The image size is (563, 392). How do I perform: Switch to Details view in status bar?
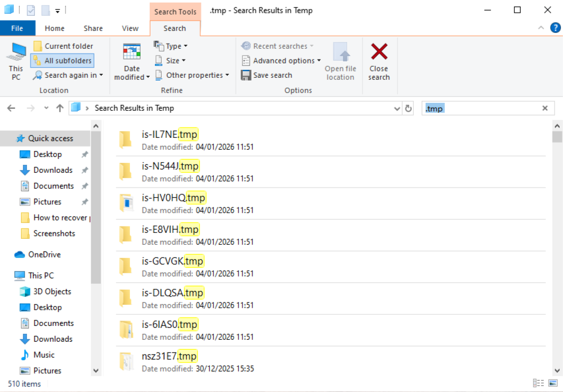pos(539,383)
